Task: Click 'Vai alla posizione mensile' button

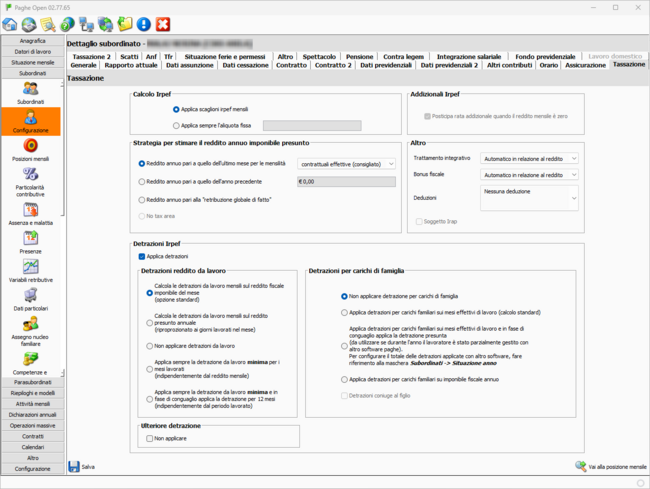Action: pos(610,467)
